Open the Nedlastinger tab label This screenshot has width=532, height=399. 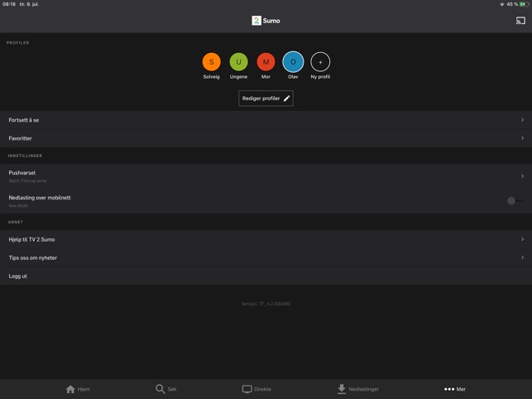tap(364, 389)
